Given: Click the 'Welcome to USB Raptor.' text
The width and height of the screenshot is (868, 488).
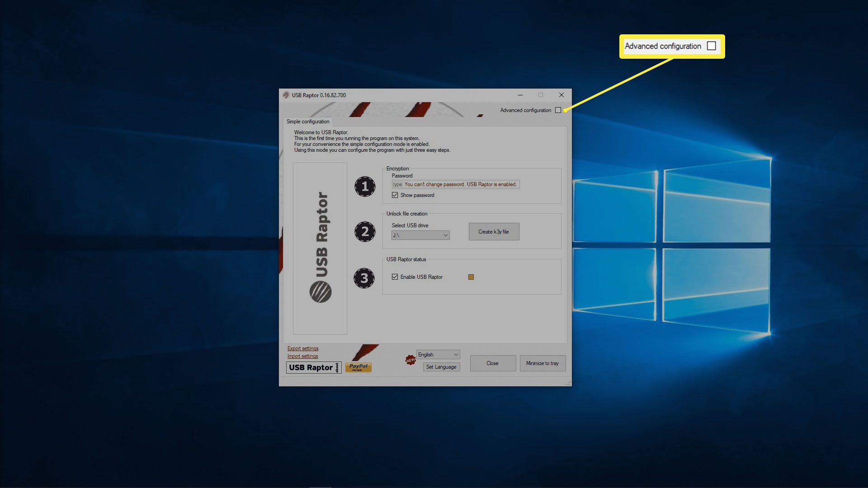Looking at the screenshot, I should tap(321, 132).
